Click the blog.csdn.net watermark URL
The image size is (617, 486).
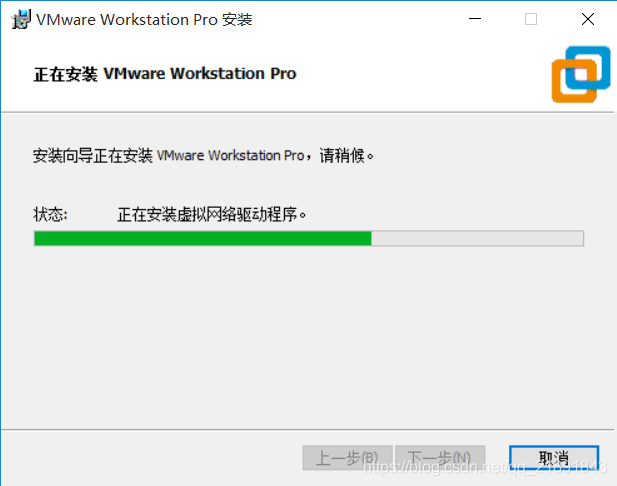tap(486, 468)
